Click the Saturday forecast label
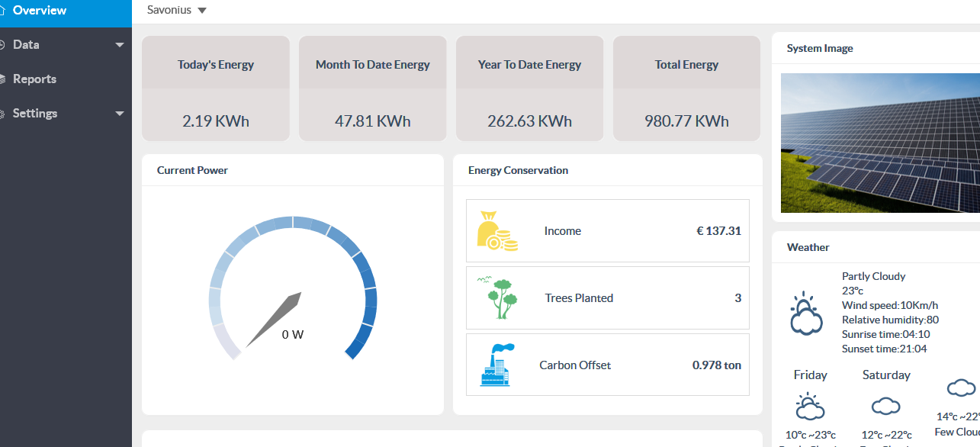Screen dimensions: 980x447 point(886,375)
